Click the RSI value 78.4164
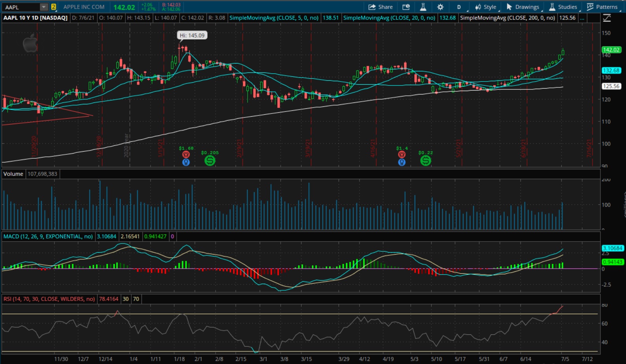The width and height of the screenshot is (626, 364). [x=108, y=299]
